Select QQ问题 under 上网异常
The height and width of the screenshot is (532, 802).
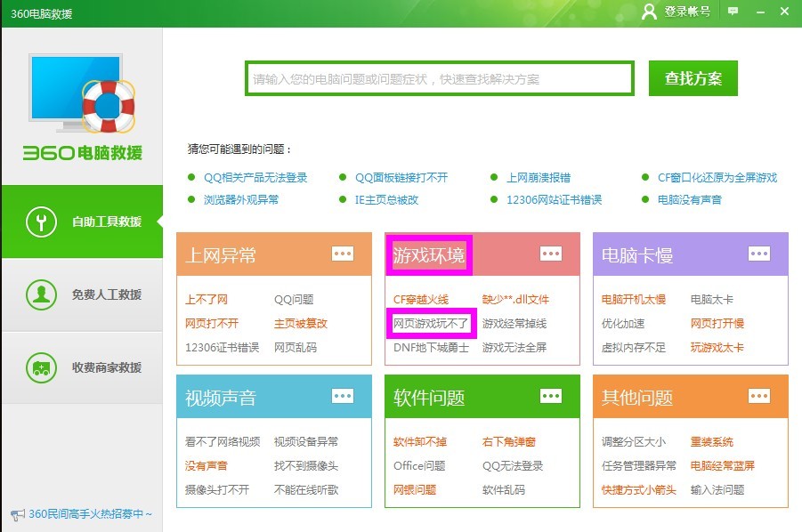pos(294,300)
